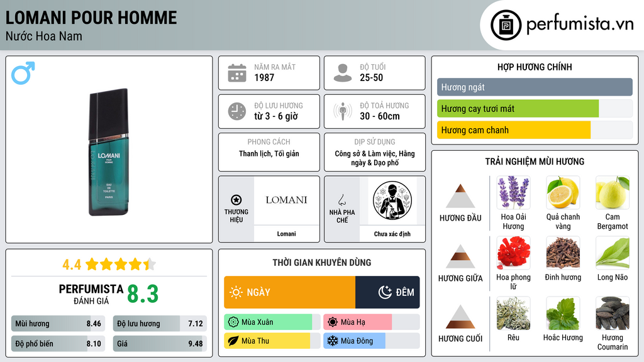Select the Rêu moss image
Screen dimensions: 644x362
pyautogui.click(x=513, y=313)
